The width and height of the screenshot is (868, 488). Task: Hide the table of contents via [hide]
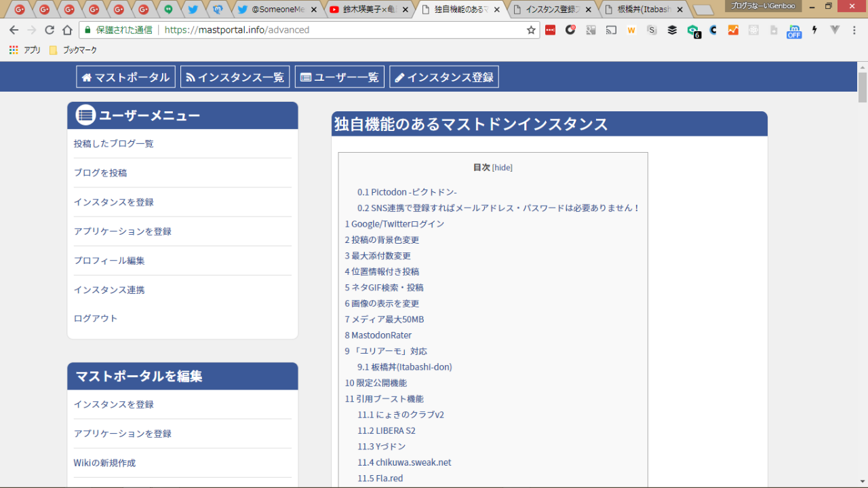point(502,168)
